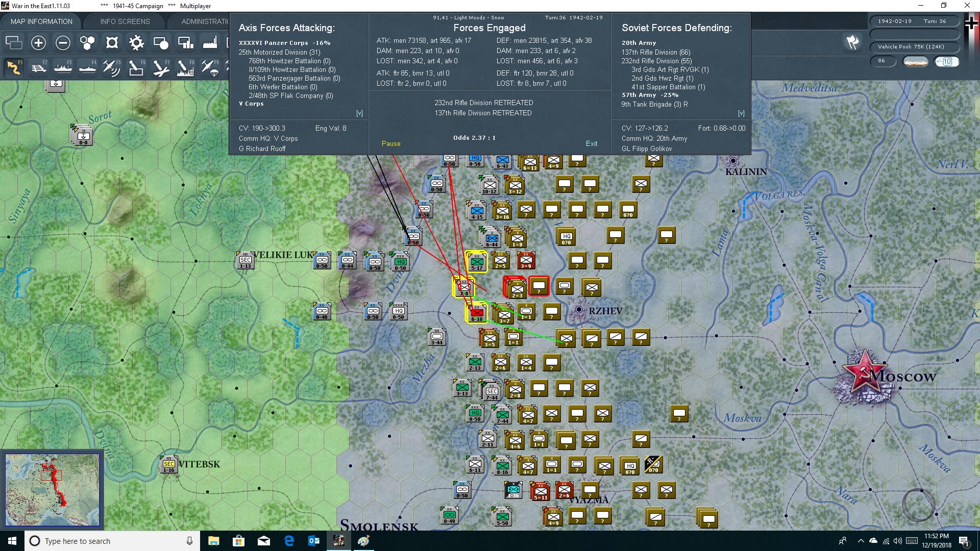The height and width of the screenshot is (551, 980).
Task: Select the red 6-10 unit counter
Action: point(476,313)
